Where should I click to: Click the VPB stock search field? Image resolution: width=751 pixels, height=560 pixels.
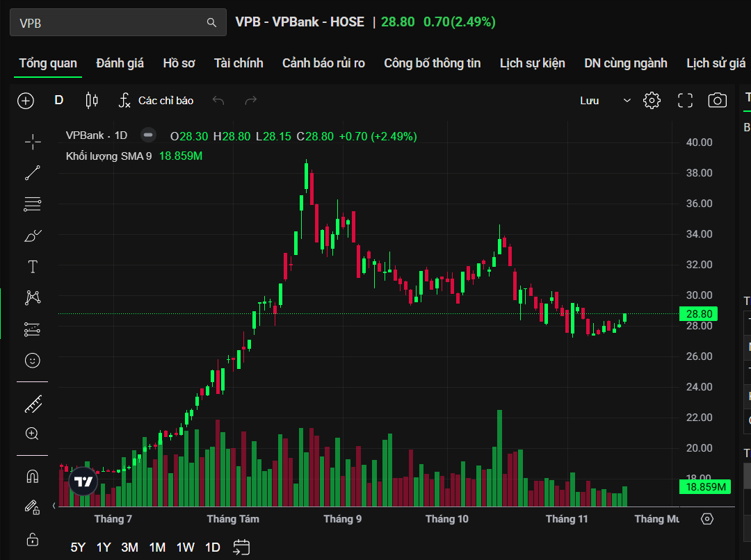tap(111, 23)
